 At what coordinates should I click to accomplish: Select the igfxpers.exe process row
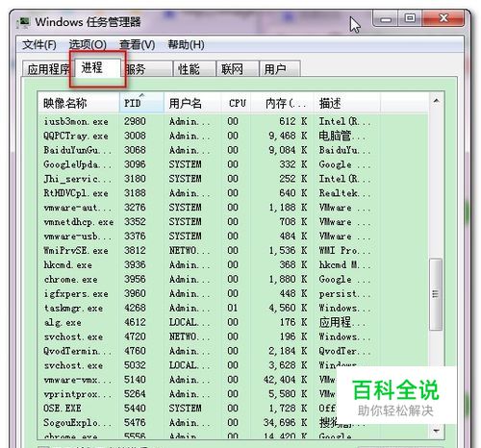pyautogui.click(x=233, y=293)
